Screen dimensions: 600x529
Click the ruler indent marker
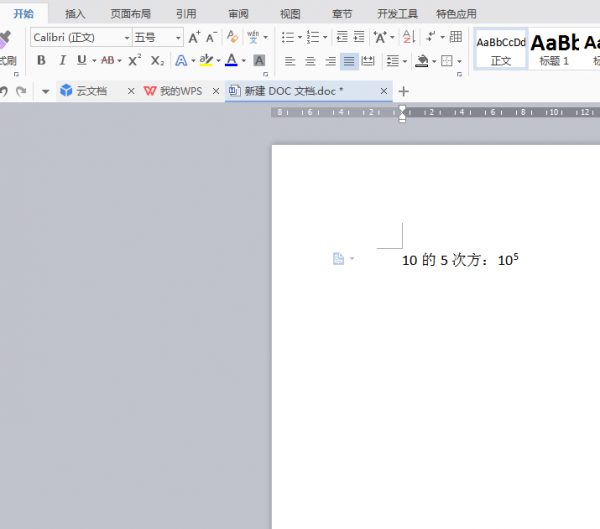pos(402,114)
